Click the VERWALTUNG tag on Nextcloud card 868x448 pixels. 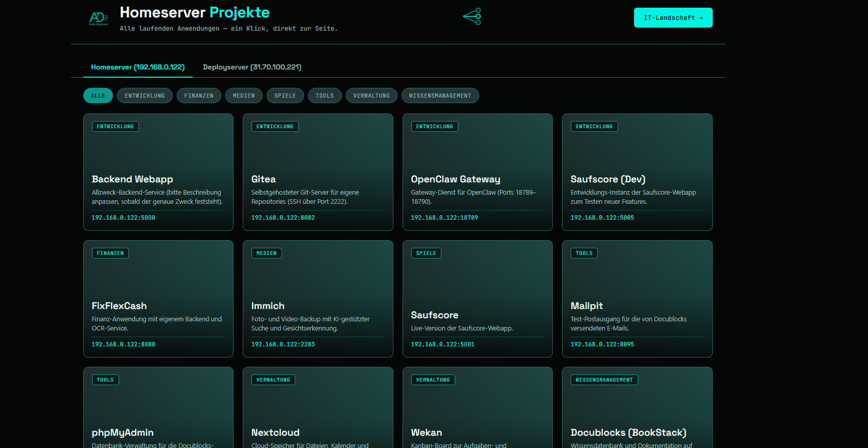point(273,380)
